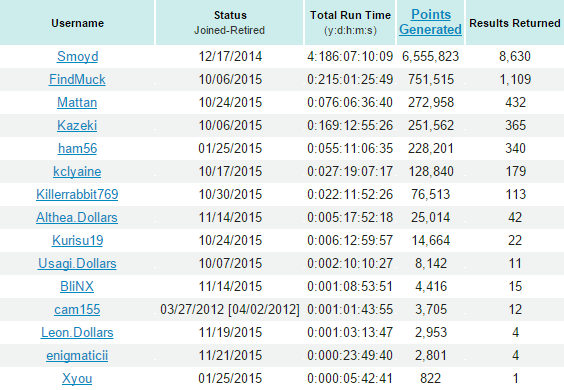564x390 pixels.
Task: Open cam155's profile link
Action: pos(77,310)
